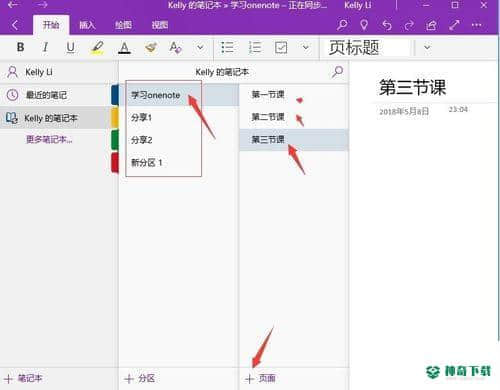This screenshot has height=390, width=500.
Task: Apply font color to text
Action: coord(124,48)
